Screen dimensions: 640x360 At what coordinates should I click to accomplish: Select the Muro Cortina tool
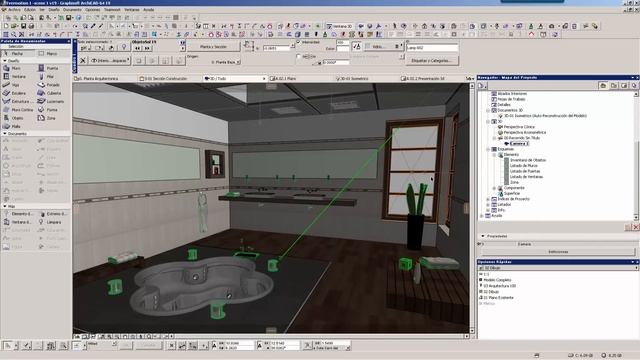click(x=18, y=110)
